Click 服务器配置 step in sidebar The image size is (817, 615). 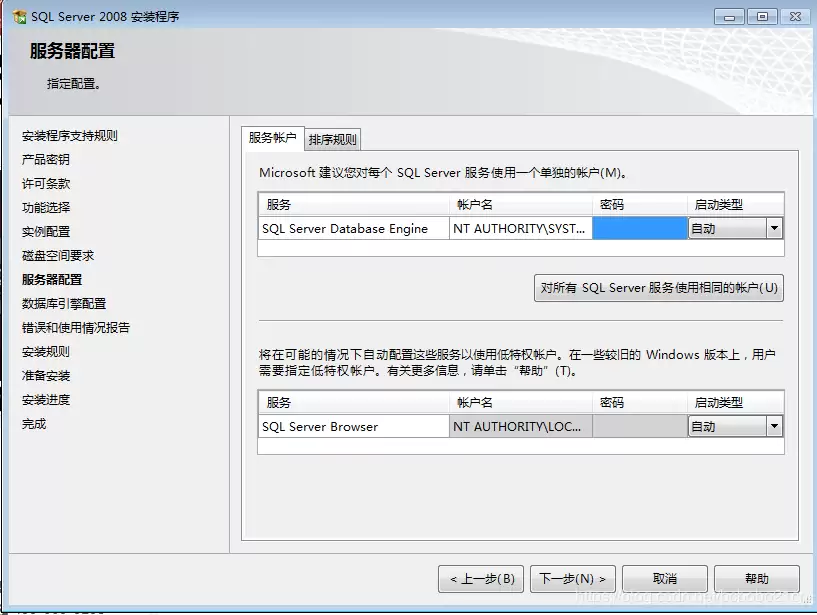[x=52, y=279]
